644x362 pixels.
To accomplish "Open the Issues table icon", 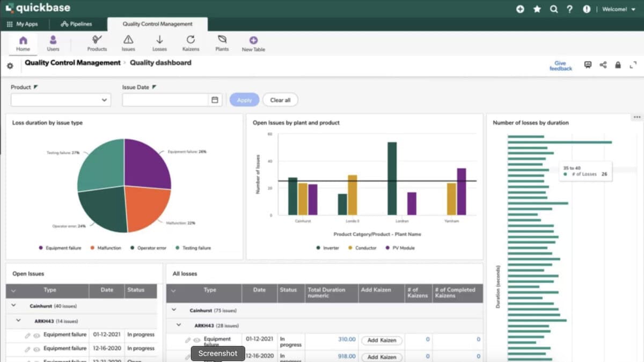I will pos(128,40).
